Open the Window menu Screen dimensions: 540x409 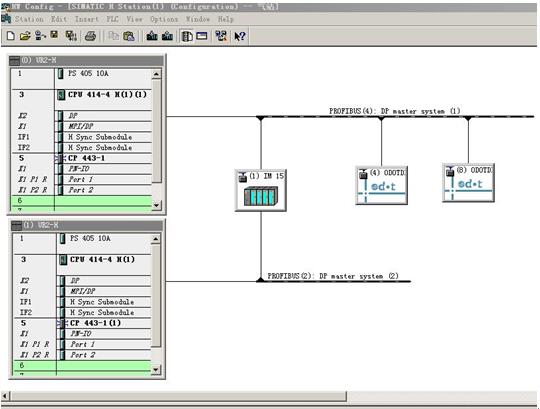(198, 19)
